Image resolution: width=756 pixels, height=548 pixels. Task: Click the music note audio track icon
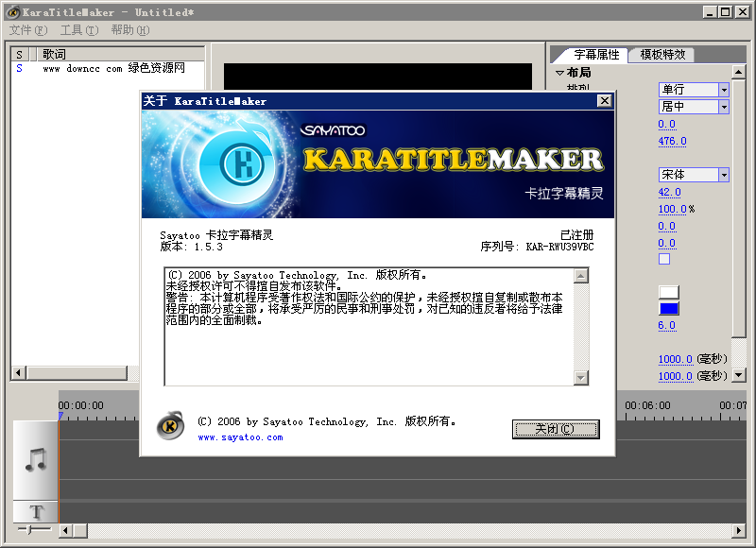pos(36,460)
